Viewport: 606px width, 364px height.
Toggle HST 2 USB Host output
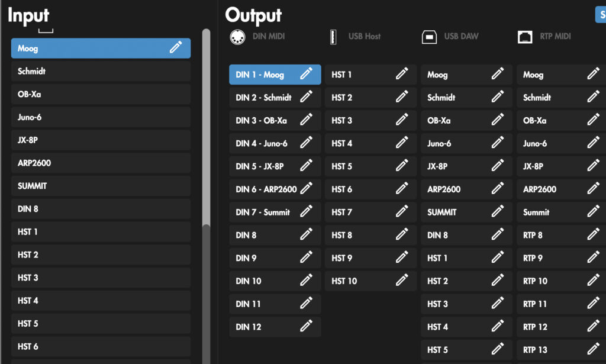point(370,98)
